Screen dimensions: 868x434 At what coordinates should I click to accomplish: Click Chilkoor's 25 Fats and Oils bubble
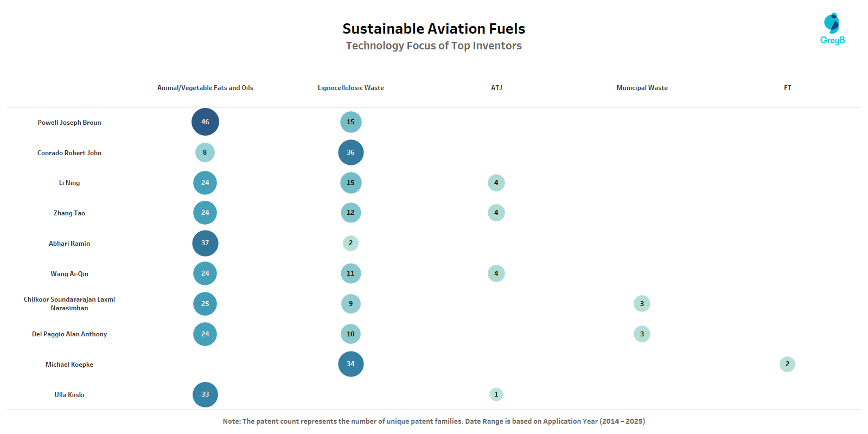tap(205, 304)
